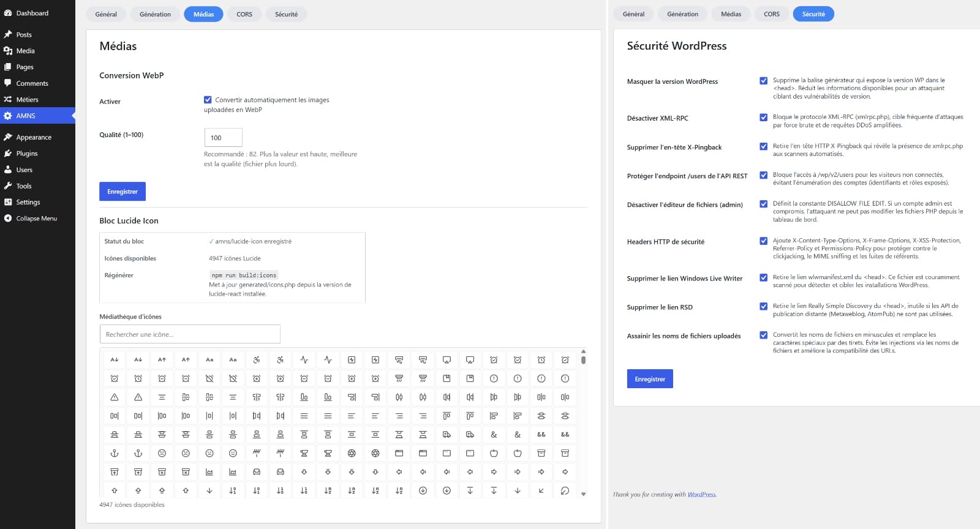
Task: Select the right angry face icon
Action: [186, 453]
